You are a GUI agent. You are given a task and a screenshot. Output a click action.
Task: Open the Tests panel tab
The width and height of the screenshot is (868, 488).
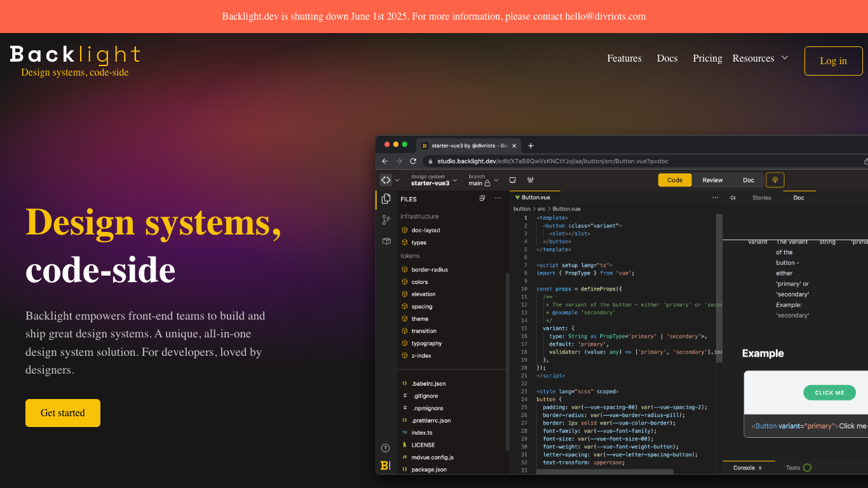click(798, 468)
